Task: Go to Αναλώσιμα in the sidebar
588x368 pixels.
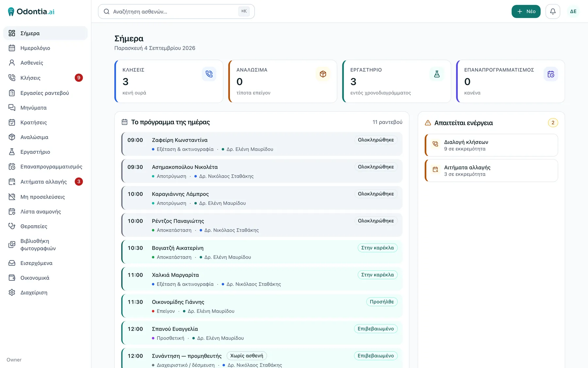Action: 45,137
